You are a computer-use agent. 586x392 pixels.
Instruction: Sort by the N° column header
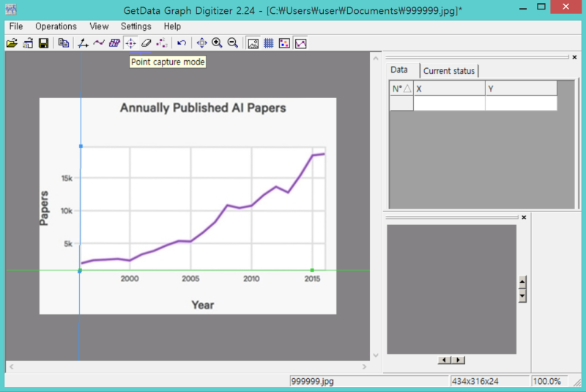401,89
